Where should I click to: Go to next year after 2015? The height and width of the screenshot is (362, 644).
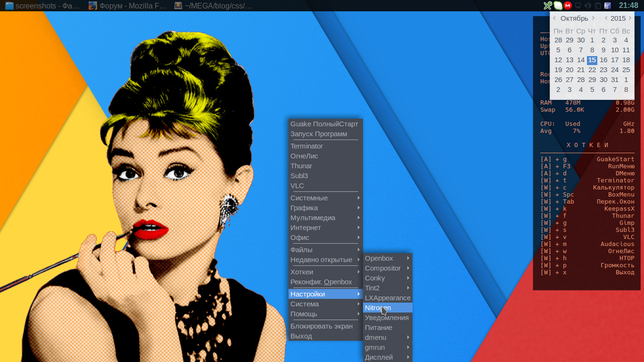coord(630,18)
